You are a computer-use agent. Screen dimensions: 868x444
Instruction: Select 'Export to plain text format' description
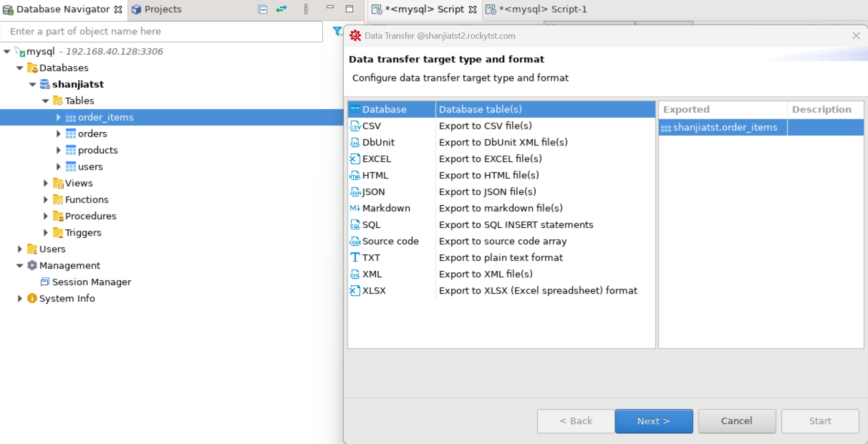(x=500, y=258)
